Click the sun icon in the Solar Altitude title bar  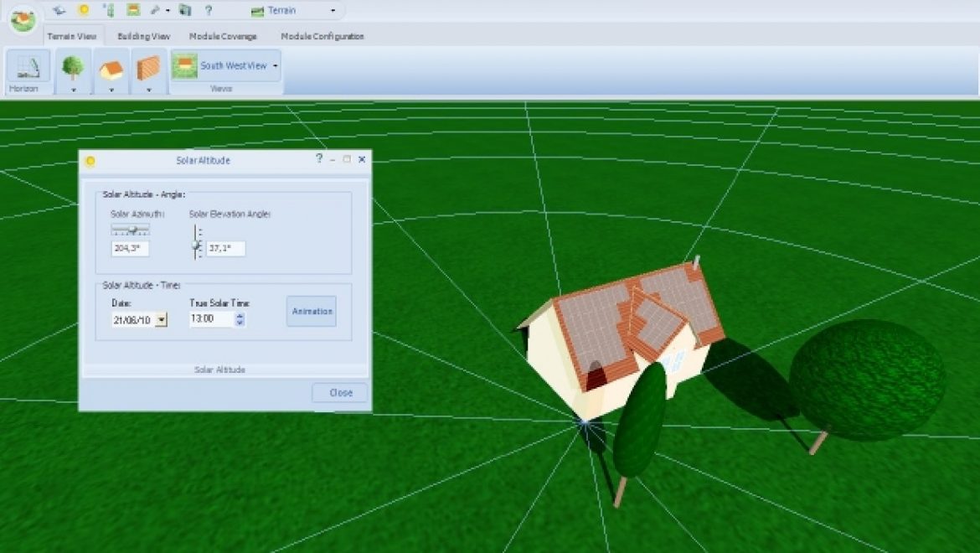pos(90,162)
